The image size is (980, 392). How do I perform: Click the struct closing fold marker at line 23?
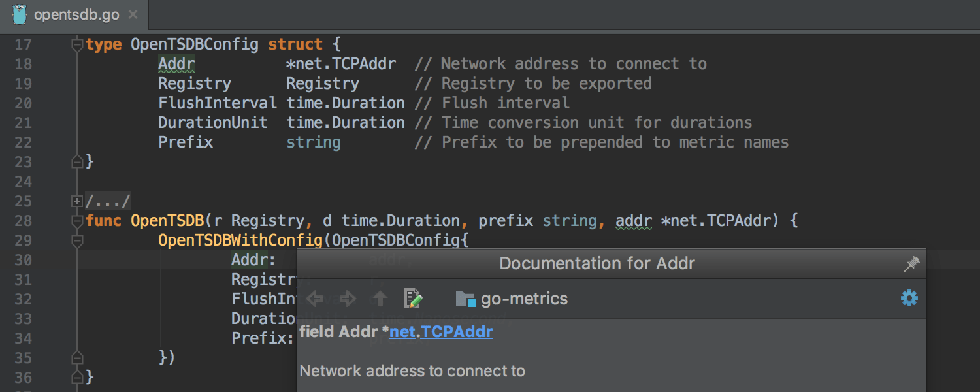(x=77, y=161)
